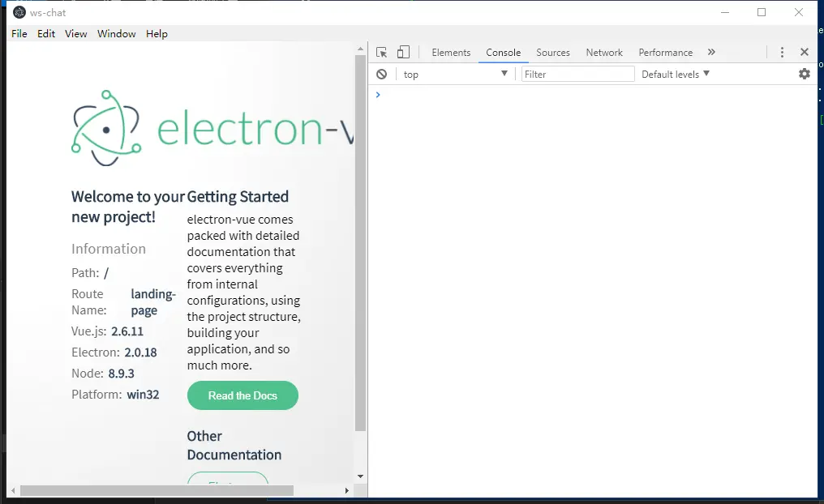Click the Platform win32 value

pos(143,395)
